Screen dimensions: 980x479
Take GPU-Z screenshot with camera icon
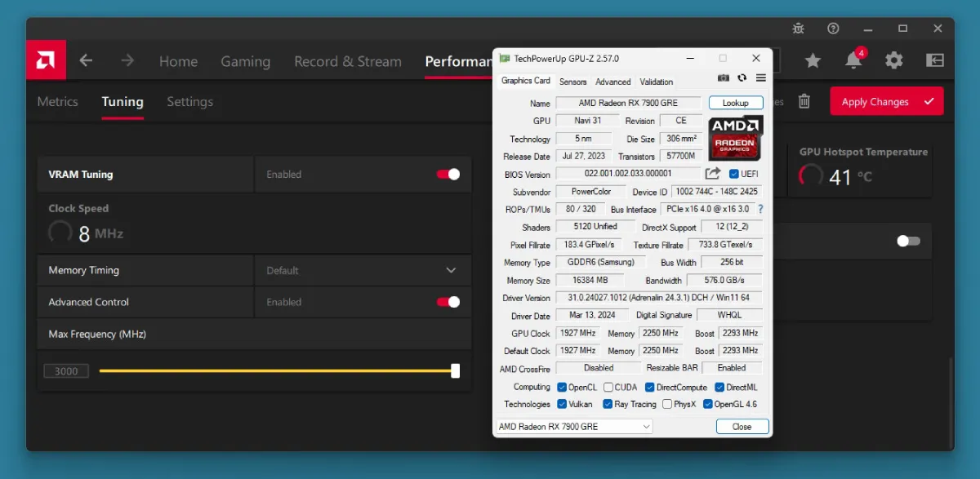pyautogui.click(x=723, y=78)
